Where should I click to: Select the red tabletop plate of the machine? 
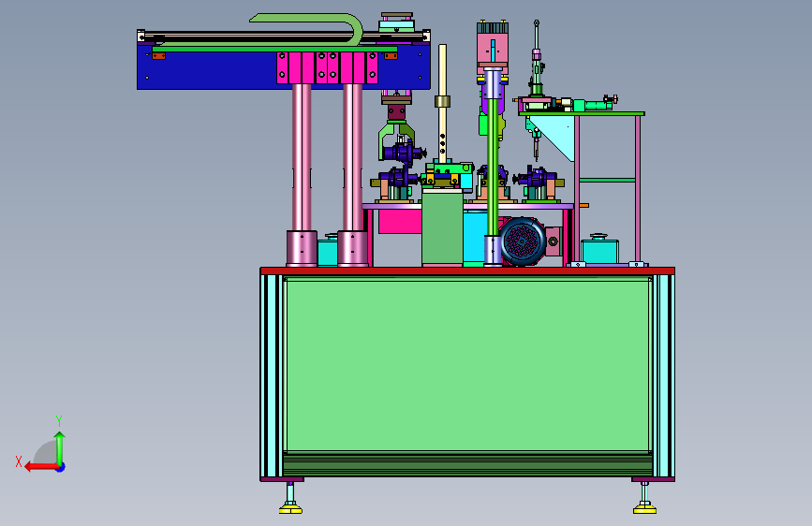pyautogui.click(x=467, y=270)
